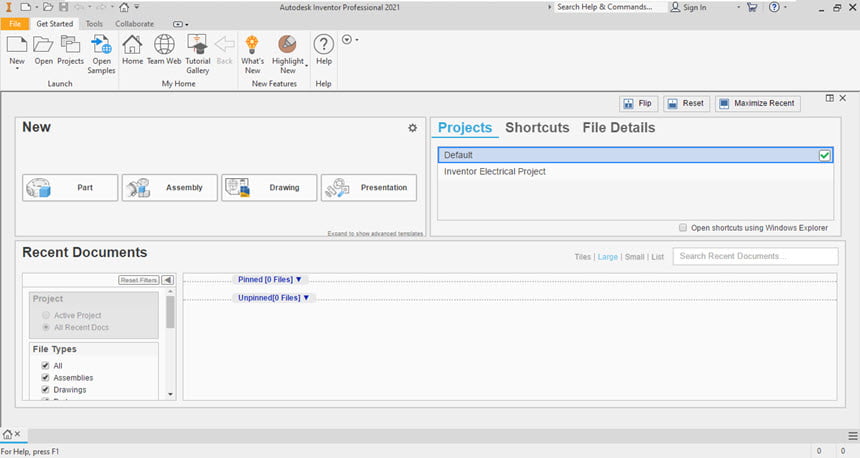This screenshot has width=860, height=458.
Task: Uncheck the Assemblies file type checkbox
Action: tap(46, 378)
